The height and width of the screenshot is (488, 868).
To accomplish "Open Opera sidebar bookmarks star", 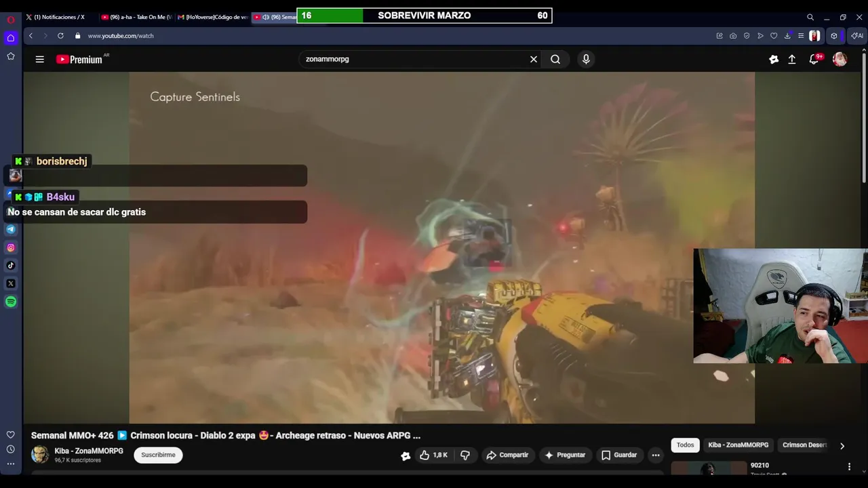I will (x=11, y=56).
